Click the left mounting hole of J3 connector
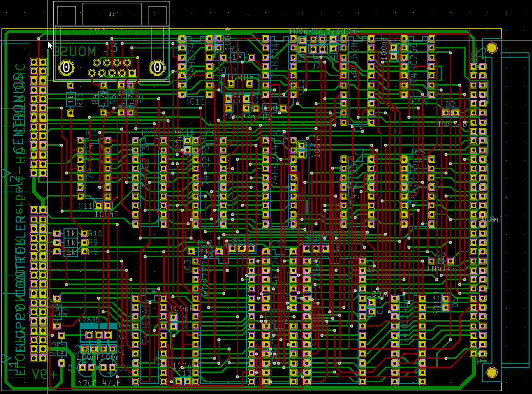The image size is (532, 394). tap(66, 67)
